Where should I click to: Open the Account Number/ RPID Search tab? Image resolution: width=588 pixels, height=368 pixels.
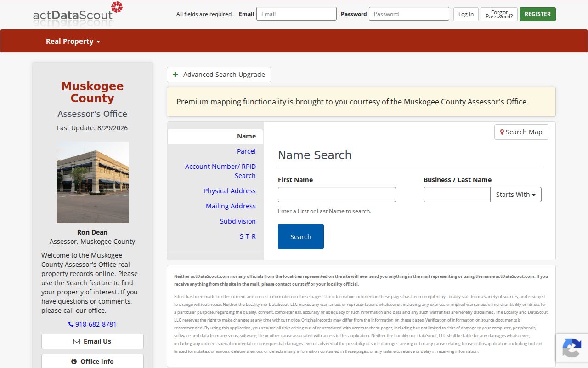220,171
